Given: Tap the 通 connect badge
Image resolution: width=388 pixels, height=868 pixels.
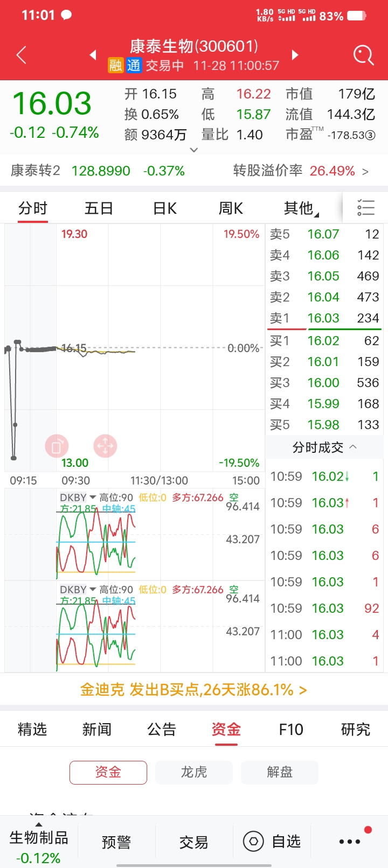Looking at the screenshot, I should [x=134, y=66].
